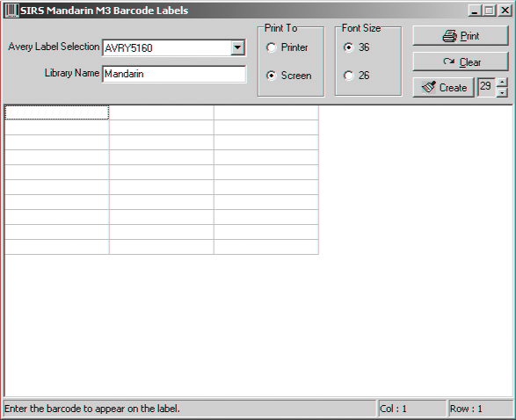Screen dimensions: 516x420
Task: Close the Barcode Labels window
Action: pos(505,11)
